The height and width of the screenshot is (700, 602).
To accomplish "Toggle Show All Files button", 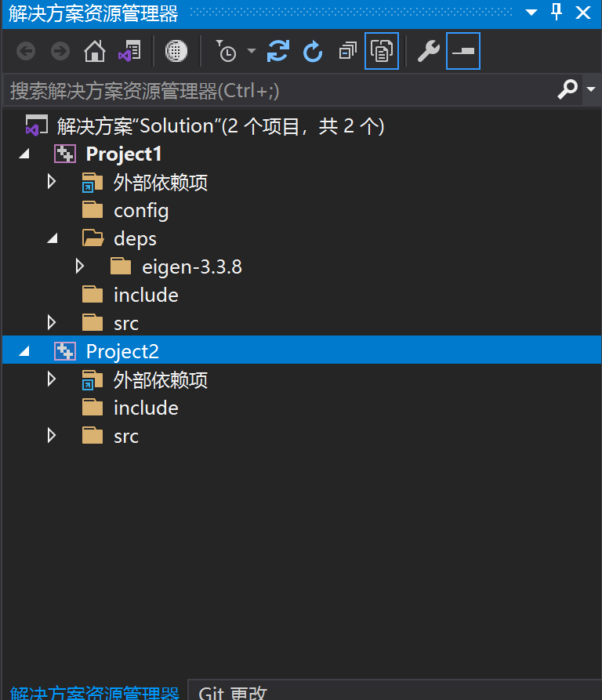I will [382, 51].
